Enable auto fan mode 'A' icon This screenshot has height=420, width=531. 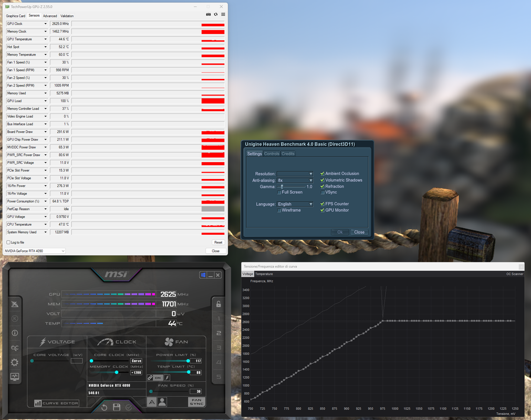pos(152,402)
